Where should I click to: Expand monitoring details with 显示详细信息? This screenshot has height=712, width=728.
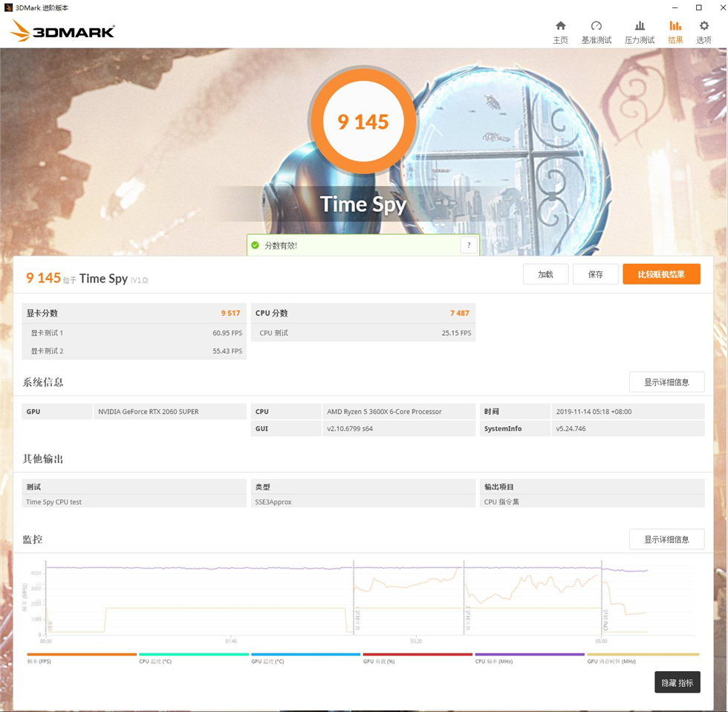pyautogui.click(x=666, y=539)
